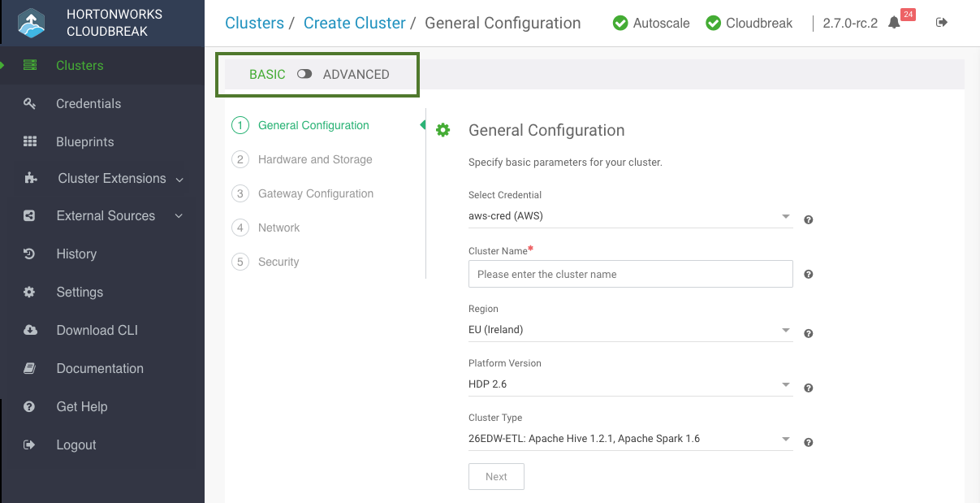Select the ADVANCED mode label
Screen dimensions: 980x503
(x=356, y=74)
